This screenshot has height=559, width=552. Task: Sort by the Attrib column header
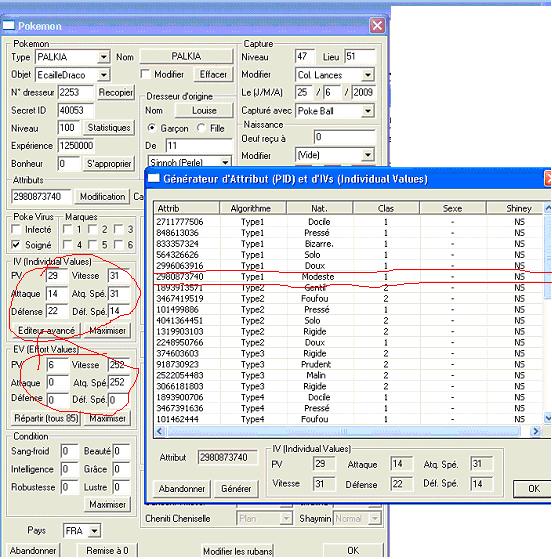tap(186, 208)
